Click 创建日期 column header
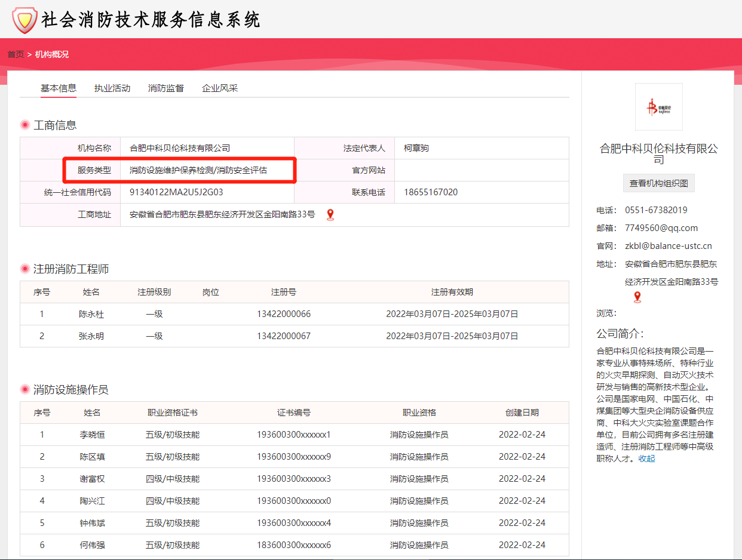Screen dimensions: 742x560 pyautogui.click(x=522, y=413)
